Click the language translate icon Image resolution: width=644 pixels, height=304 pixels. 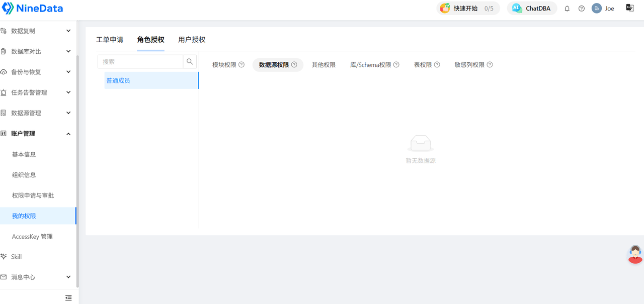point(630,8)
